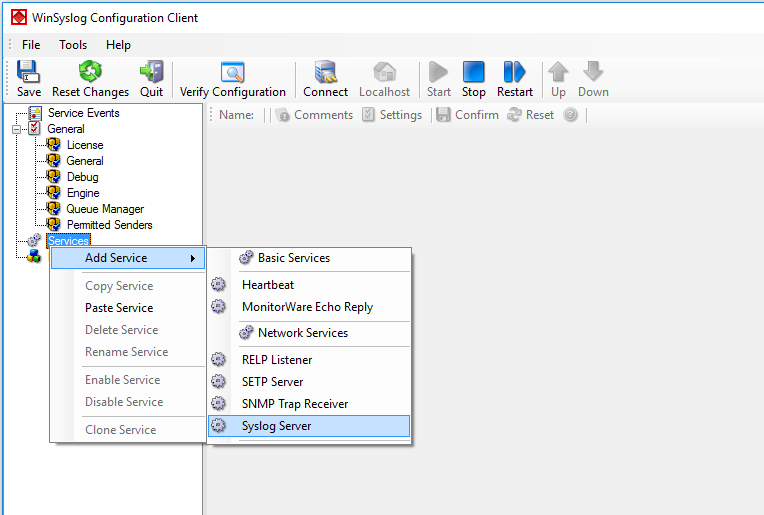764x515 pixels.
Task: Click Clone Service in context menu
Action: coord(128,430)
